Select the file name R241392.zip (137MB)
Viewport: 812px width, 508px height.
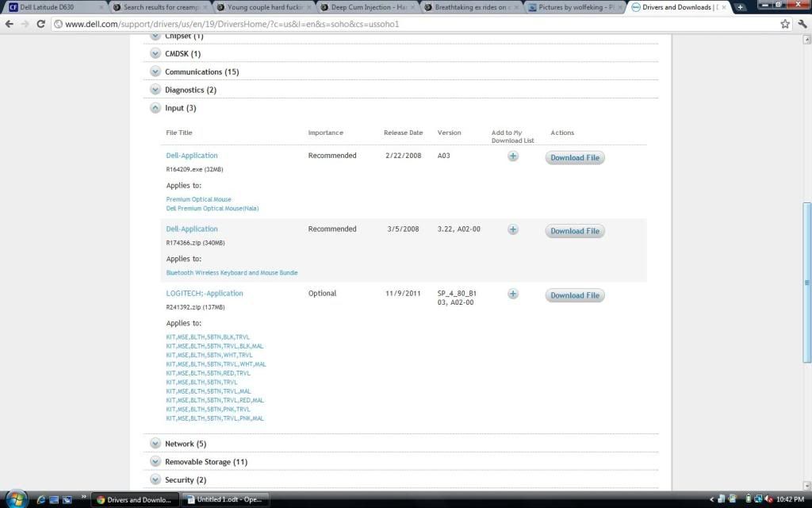[x=195, y=307]
